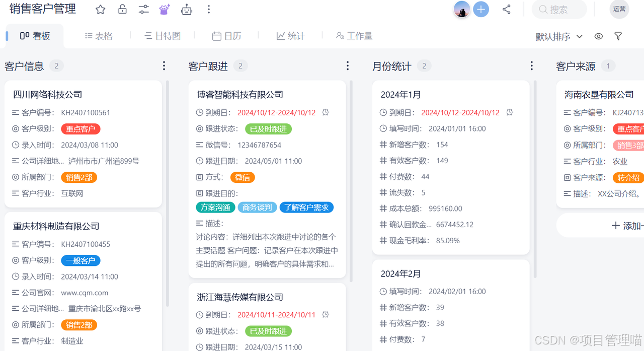644x351 pixels.
Task: Click the orange 销售2部 tag on 重庆材料制造有限公司
Action: click(x=79, y=325)
